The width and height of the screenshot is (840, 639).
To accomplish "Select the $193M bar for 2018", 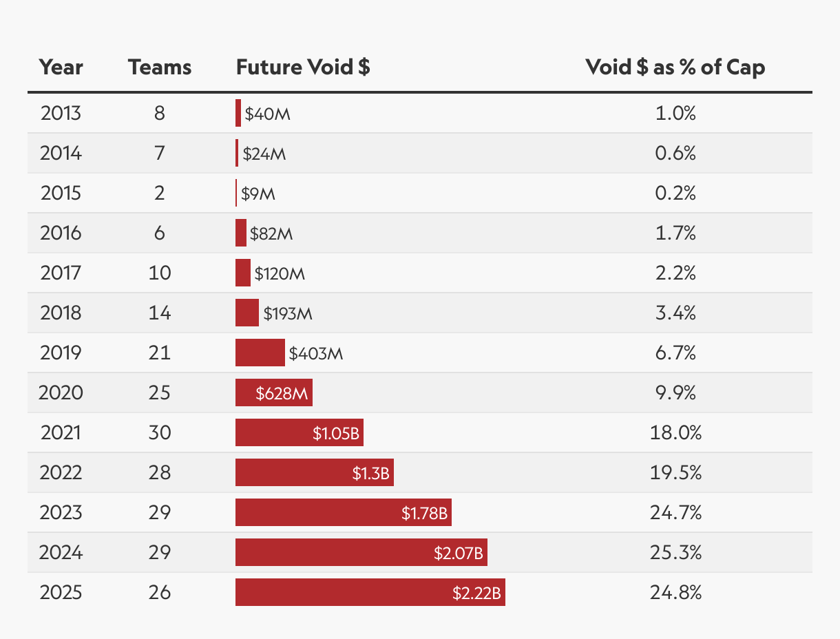I will [x=246, y=313].
